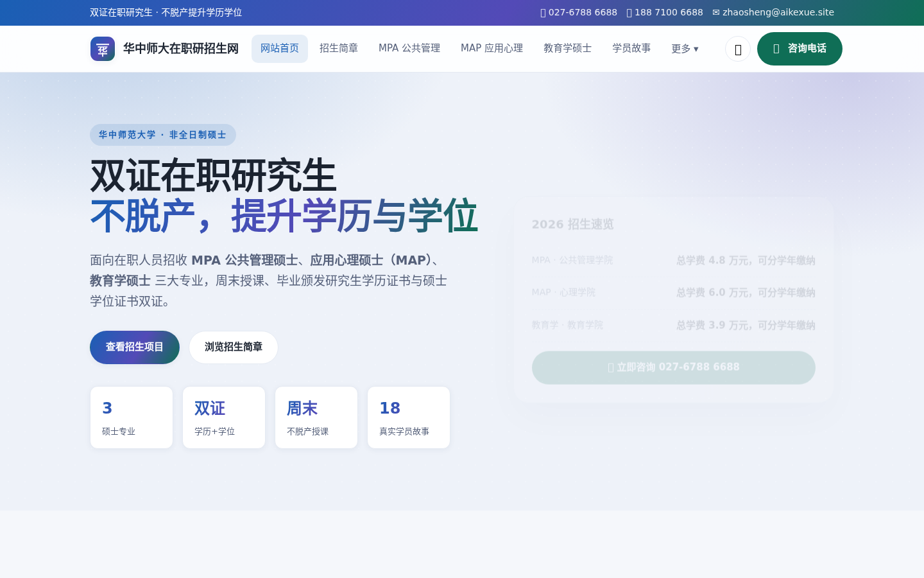Viewport: 924px width, 578px height.
Task: Click the round icon button beside 咨询电话
Action: click(x=738, y=49)
